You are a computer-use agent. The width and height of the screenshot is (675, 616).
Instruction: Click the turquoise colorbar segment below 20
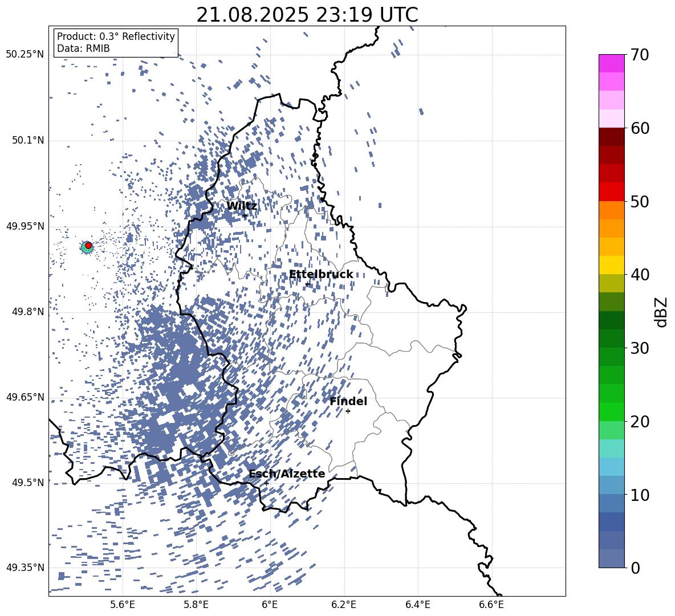[611, 448]
